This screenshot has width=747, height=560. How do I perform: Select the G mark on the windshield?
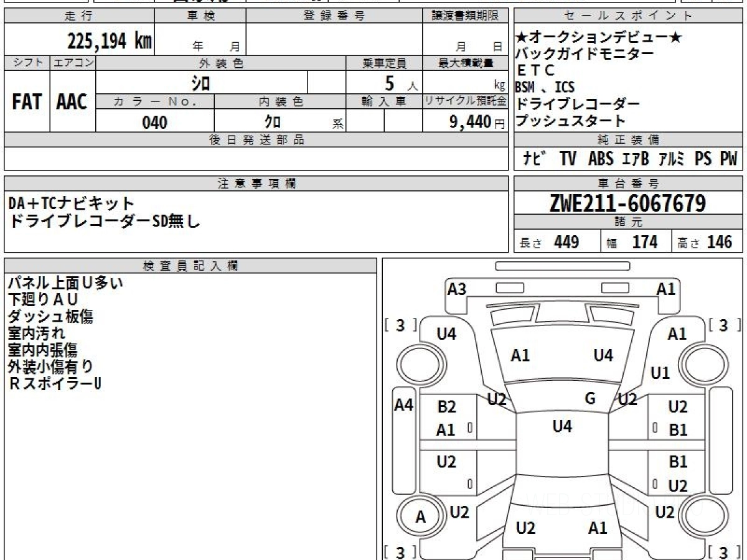pyautogui.click(x=591, y=398)
